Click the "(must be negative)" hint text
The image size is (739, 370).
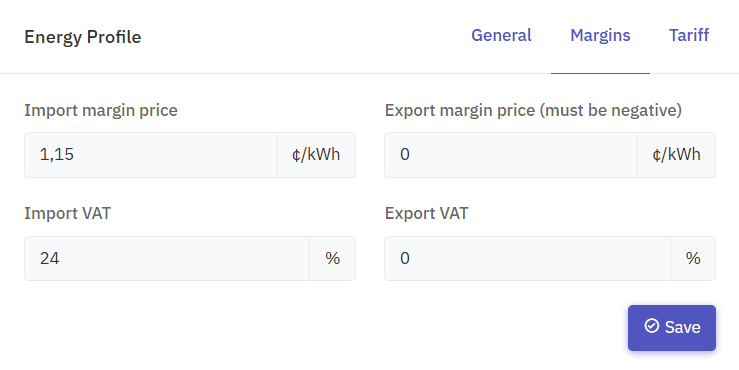click(611, 110)
